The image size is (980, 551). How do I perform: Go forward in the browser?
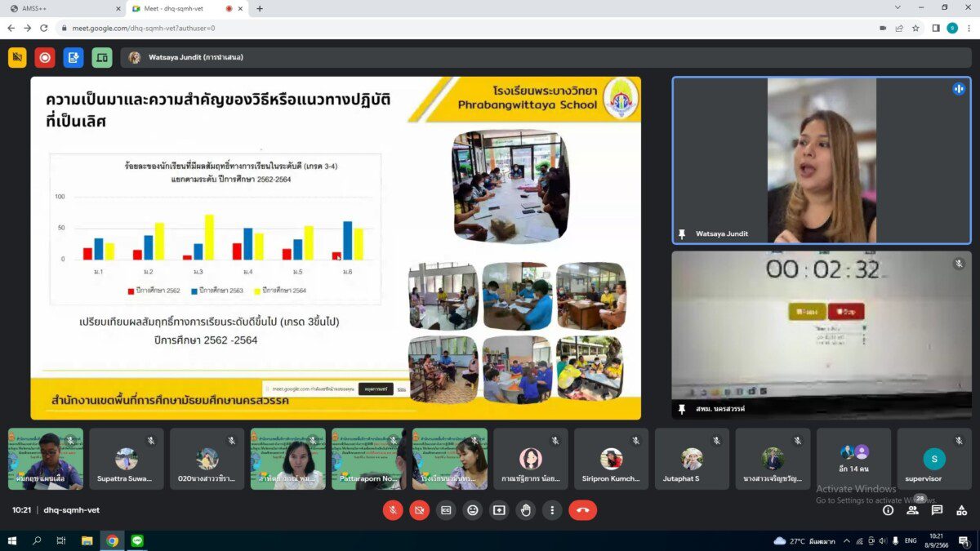pyautogui.click(x=27, y=28)
